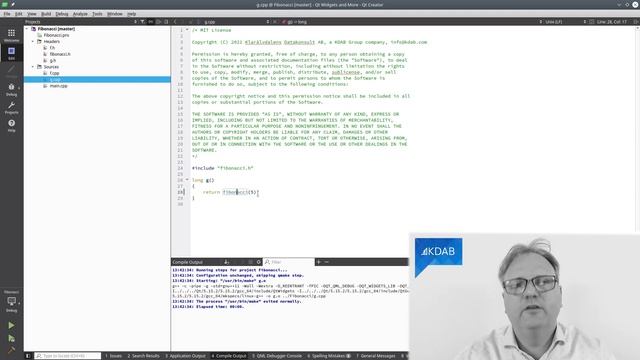Viewport: 640px width, 360px height.
Task: Split the editor view
Action: [636, 22]
